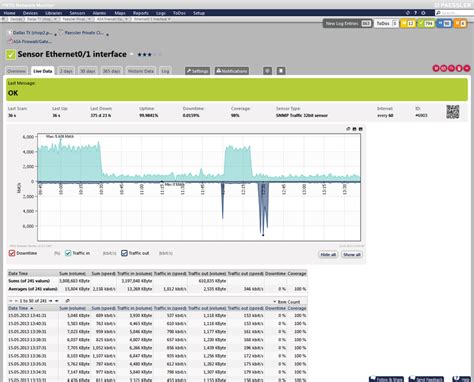Screen dimensions: 474x382
Task: Click the gray square icon after Notifications
Action: pos(267,71)
